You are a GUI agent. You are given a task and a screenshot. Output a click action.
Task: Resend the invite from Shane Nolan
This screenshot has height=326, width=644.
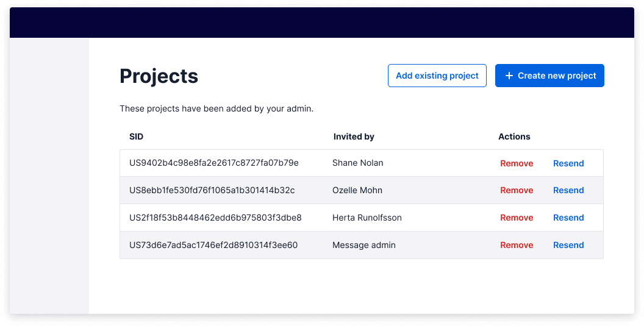click(x=568, y=163)
